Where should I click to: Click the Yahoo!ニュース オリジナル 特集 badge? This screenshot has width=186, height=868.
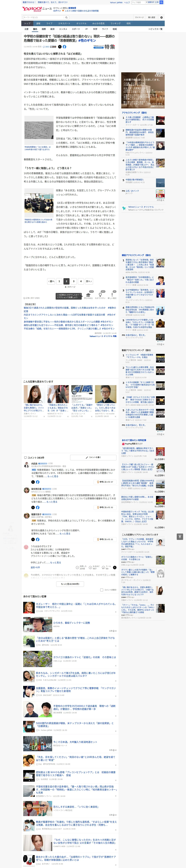coord(104,47)
